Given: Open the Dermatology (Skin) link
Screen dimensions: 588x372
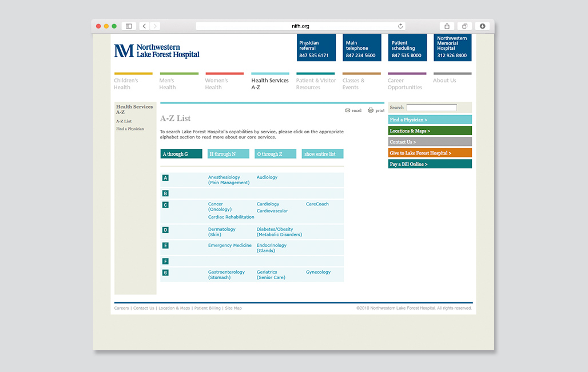Looking at the screenshot, I should [x=221, y=232].
